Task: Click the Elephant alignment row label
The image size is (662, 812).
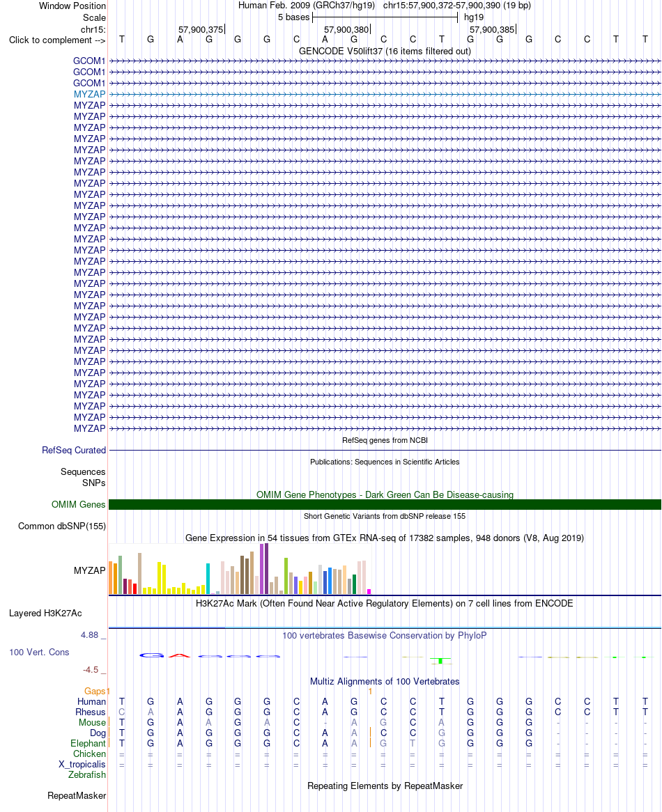Action: pos(88,743)
